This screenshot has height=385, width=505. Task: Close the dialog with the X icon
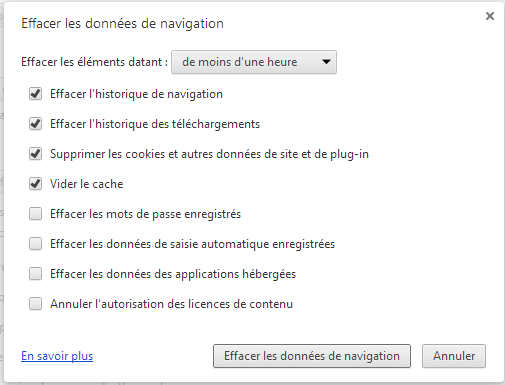[490, 16]
